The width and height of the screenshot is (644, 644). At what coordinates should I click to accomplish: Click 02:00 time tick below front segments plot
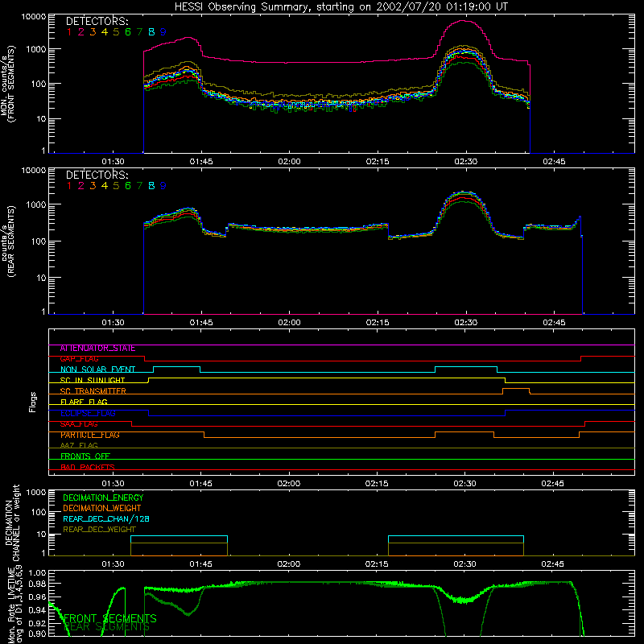point(289,162)
